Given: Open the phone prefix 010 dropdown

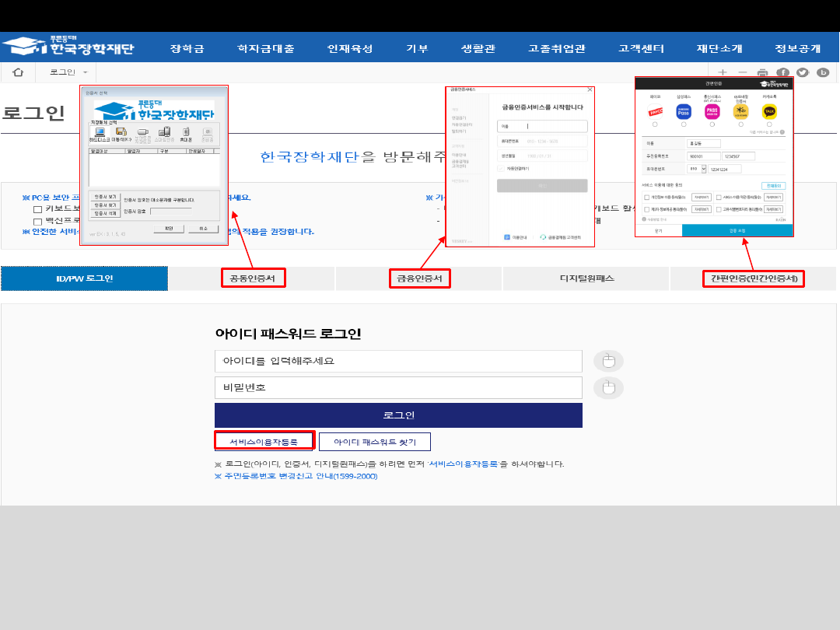Looking at the screenshot, I should 703,168.
